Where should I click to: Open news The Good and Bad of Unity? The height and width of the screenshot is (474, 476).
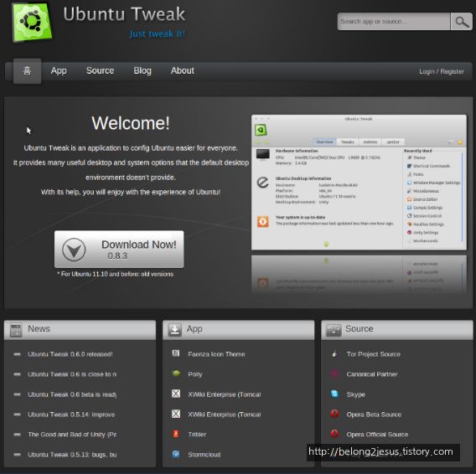[x=72, y=435]
